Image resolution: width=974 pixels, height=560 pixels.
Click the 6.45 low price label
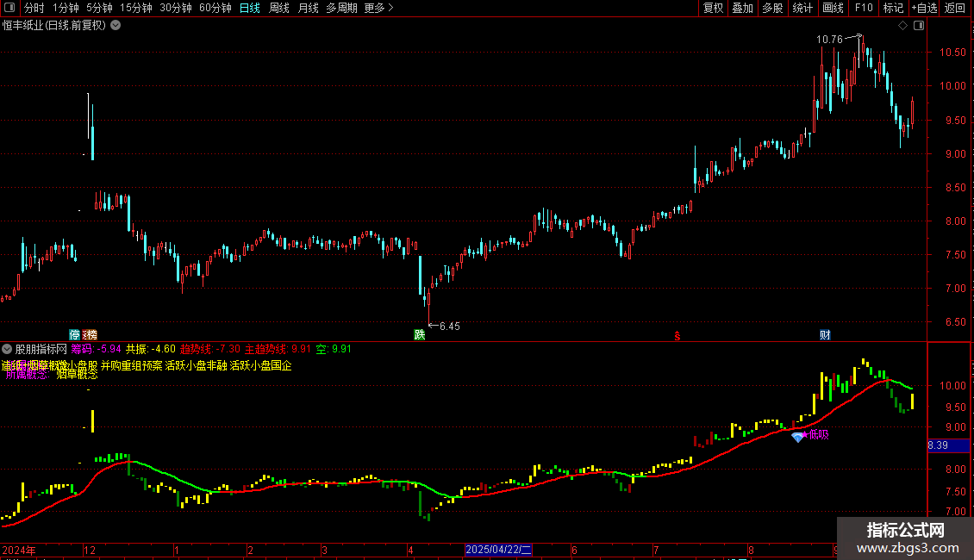coord(450,326)
